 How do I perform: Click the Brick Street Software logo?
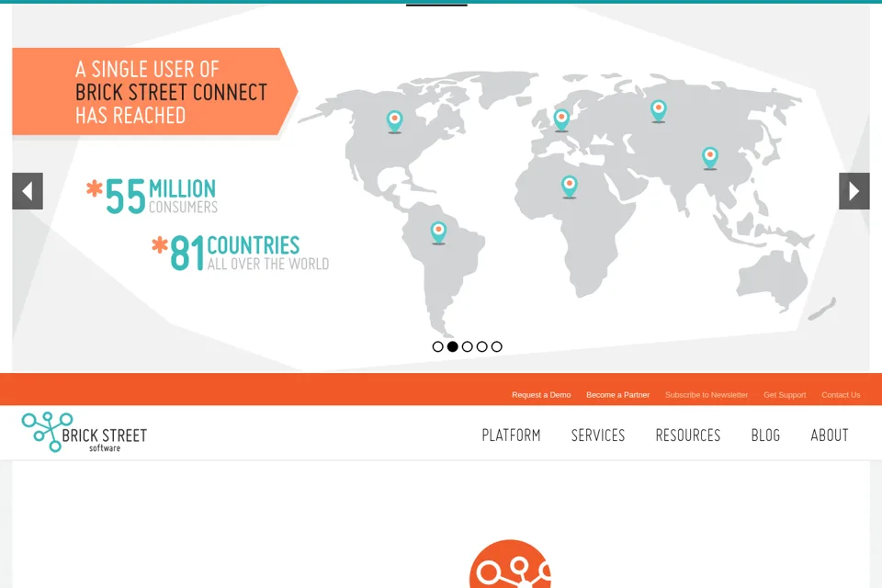point(85,432)
